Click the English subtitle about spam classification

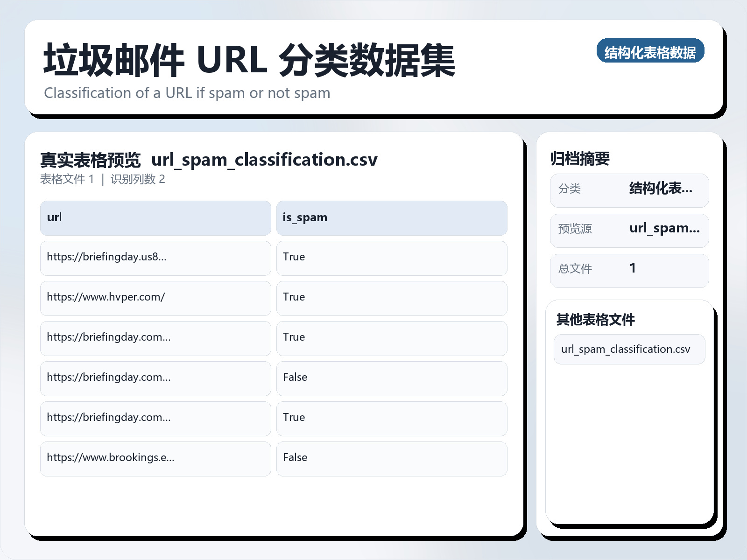pos(187,93)
